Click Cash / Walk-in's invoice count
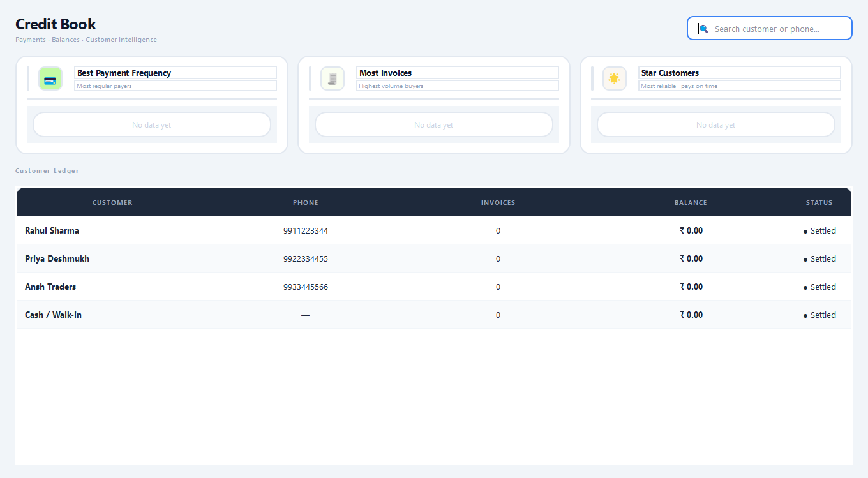 [498, 315]
